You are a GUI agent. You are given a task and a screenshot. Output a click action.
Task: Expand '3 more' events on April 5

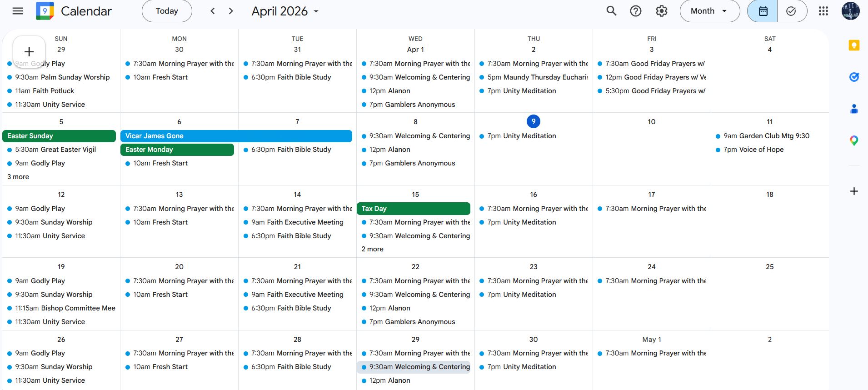click(x=18, y=177)
